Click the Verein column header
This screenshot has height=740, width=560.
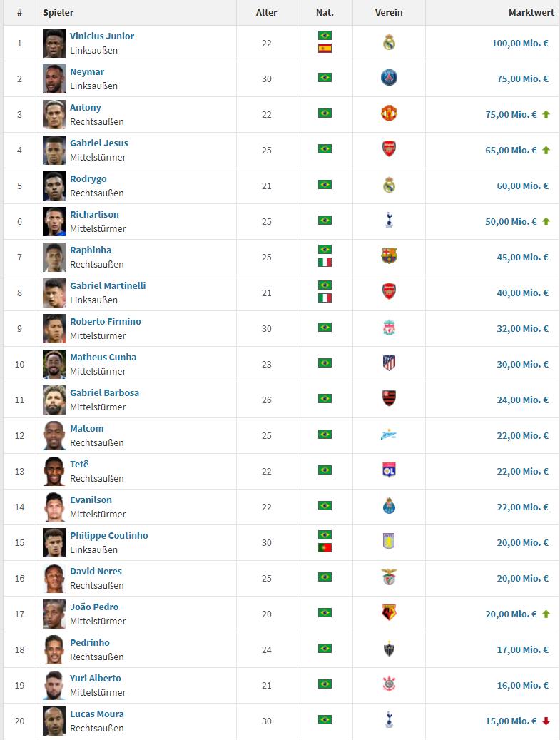(x=389, y=13)
